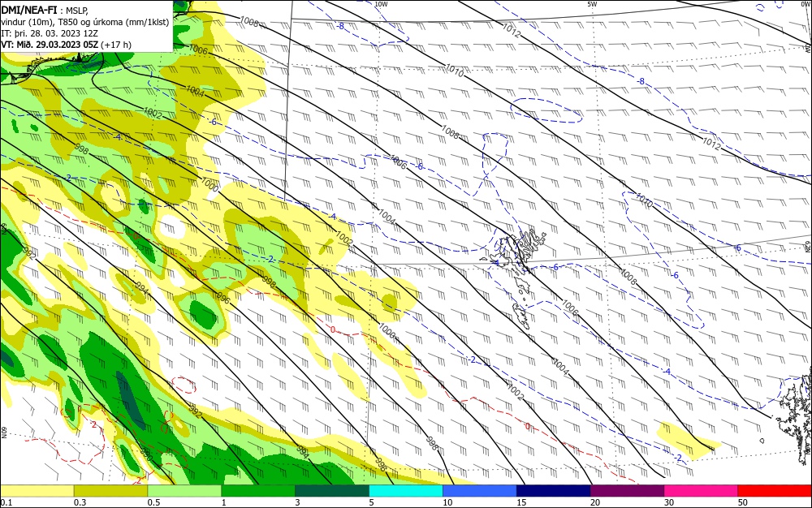
Task: Choose the purple 20–30 legend swatch
Action: pyautogui.click(x=627, y=491)
